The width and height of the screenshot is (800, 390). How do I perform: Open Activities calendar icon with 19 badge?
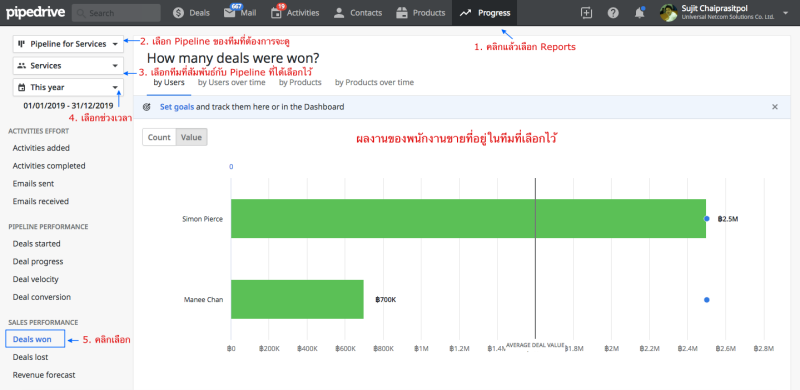click(x=276, y=13)
